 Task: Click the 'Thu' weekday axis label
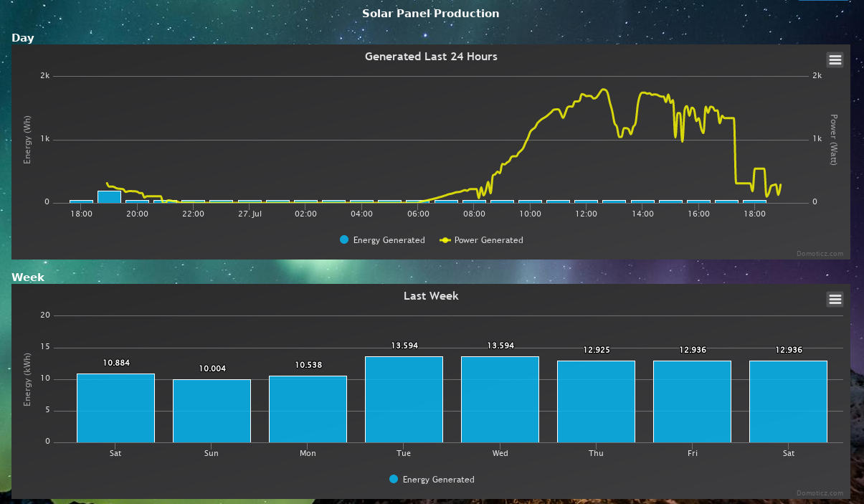(x=596, y=453)
